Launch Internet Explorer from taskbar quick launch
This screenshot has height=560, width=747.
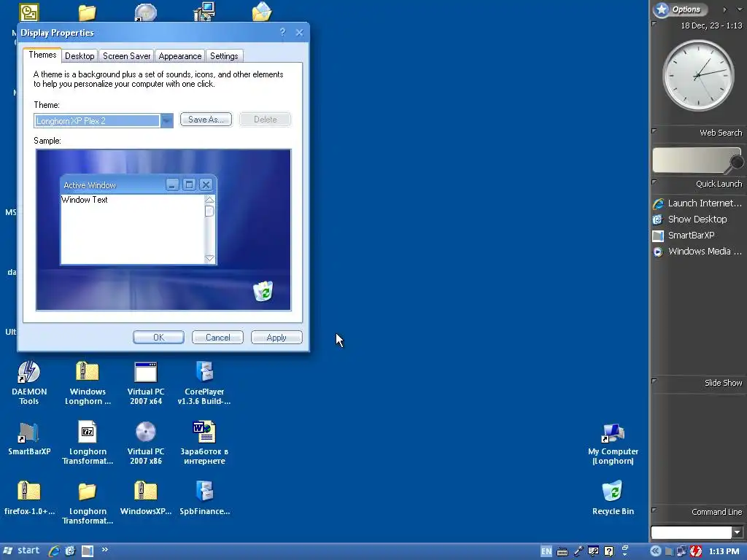pyautogui.click(x=54, y=551)
